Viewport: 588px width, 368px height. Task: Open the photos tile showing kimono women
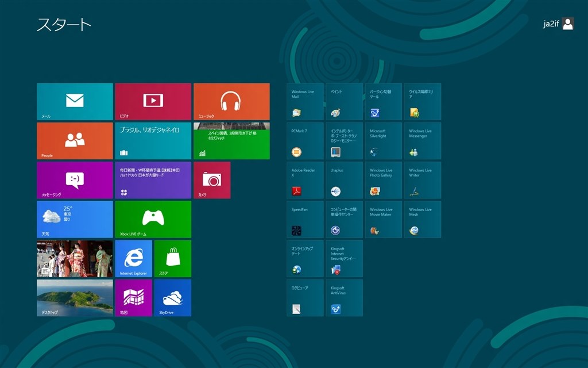[x=75, y=259]
